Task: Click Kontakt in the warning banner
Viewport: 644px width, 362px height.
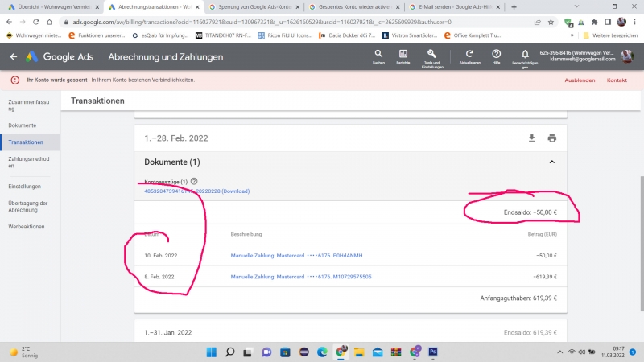Action: [617, 80]
